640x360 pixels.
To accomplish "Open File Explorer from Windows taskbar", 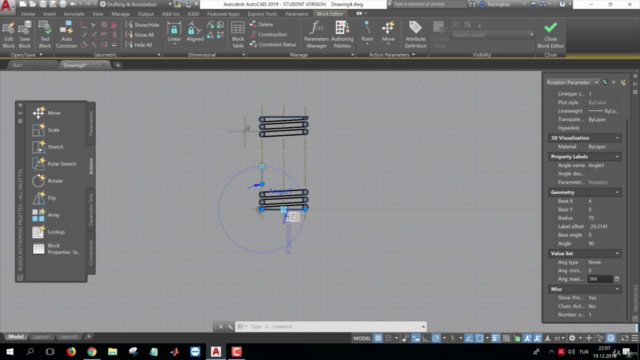I will pyautogui.click(x=113, y=351).
